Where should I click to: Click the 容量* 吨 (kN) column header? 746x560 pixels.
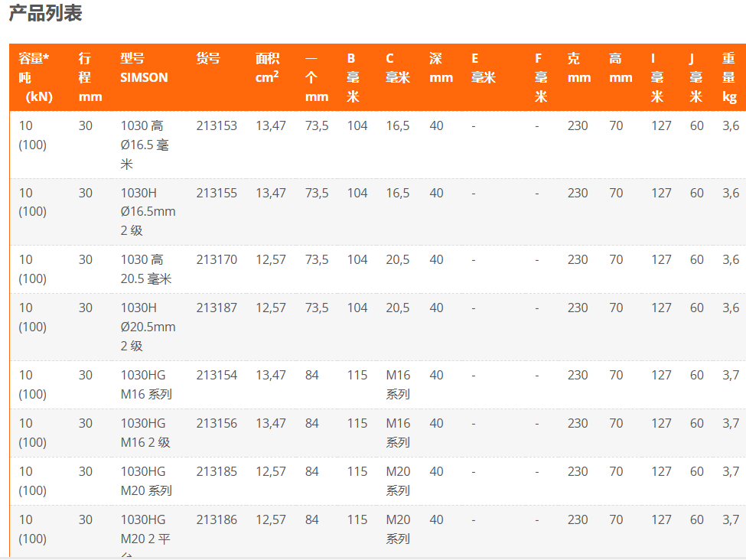tap(36, 77)
